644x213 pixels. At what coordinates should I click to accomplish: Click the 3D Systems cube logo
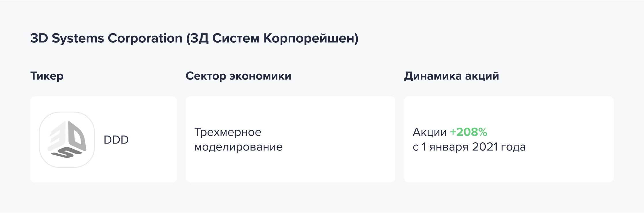tap(67, 140)
